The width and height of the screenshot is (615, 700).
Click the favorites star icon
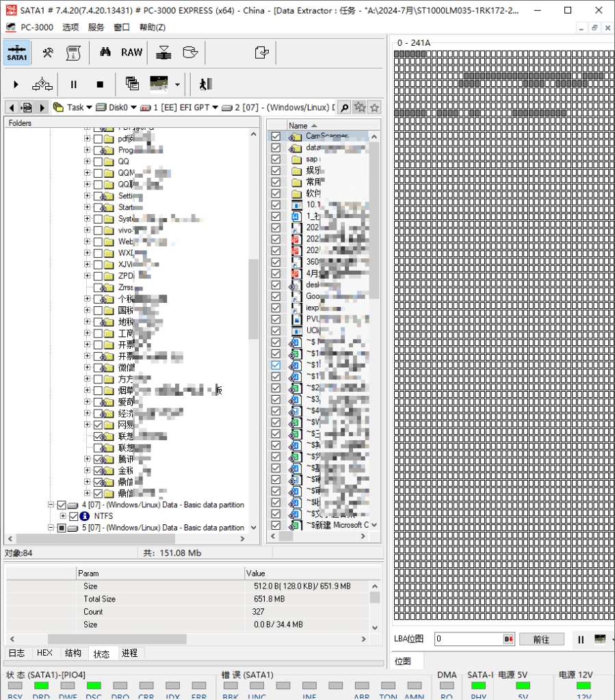(375, 107)
